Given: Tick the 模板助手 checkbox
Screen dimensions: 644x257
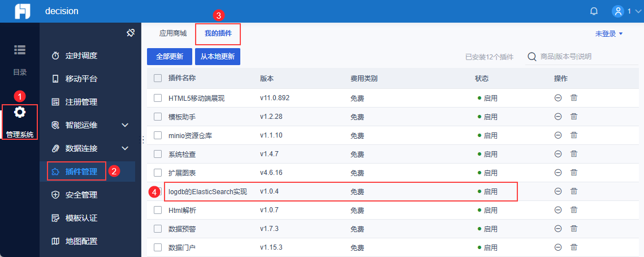Looking at the screenshot, I should 158,117.
